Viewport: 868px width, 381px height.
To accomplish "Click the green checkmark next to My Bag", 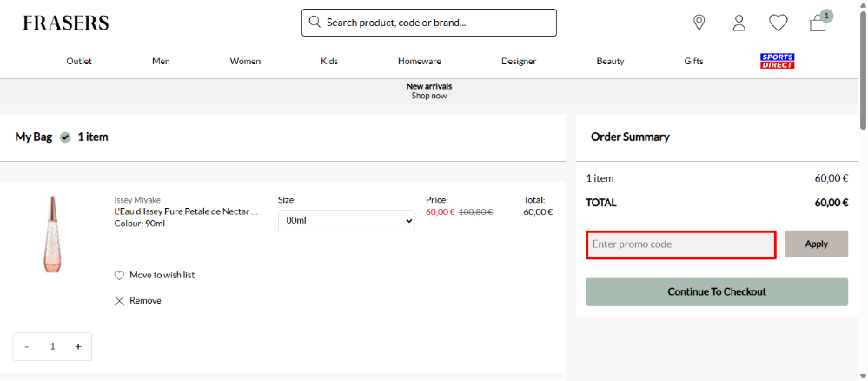I will coord(65,137).
